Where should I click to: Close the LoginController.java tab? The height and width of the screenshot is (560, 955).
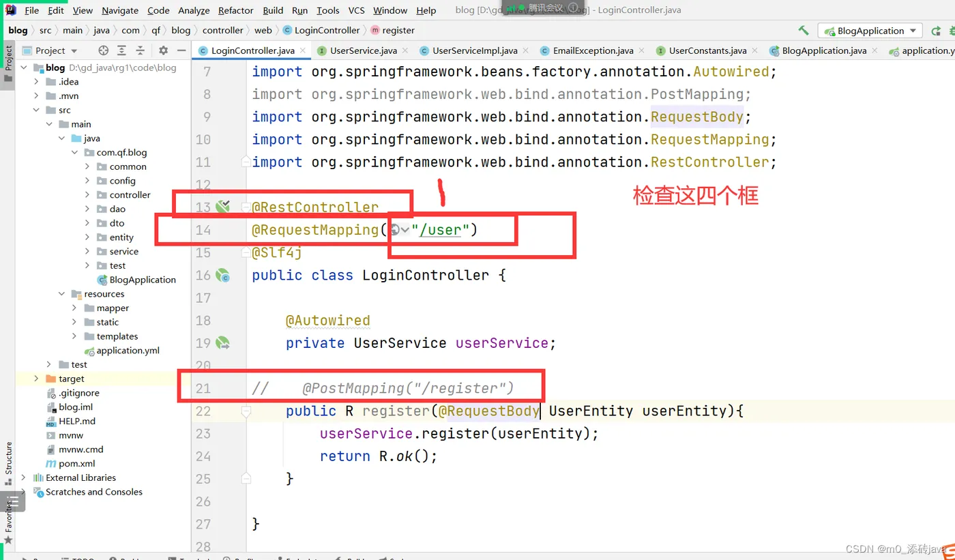(x=304, y=50)
